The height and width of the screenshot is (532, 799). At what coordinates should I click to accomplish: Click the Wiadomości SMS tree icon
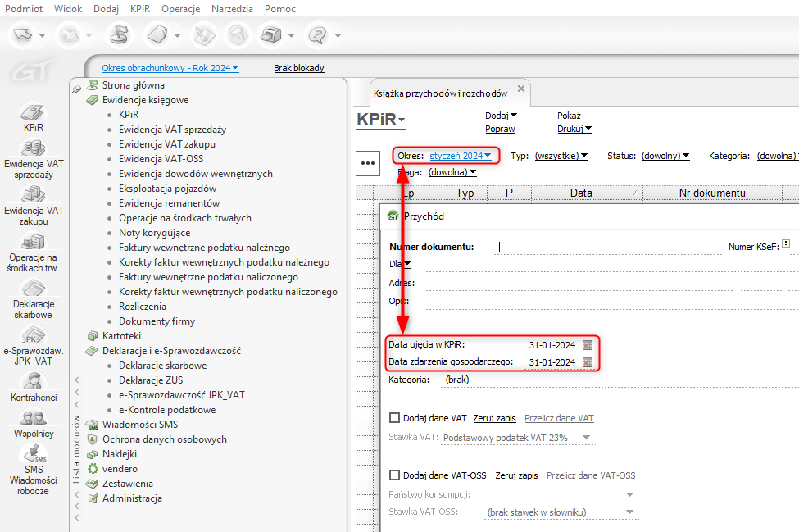93,425
